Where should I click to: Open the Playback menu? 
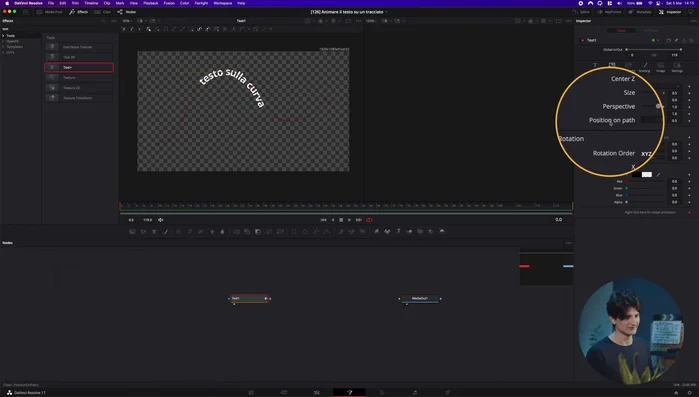pyautogui.click(x=151, y=3)
